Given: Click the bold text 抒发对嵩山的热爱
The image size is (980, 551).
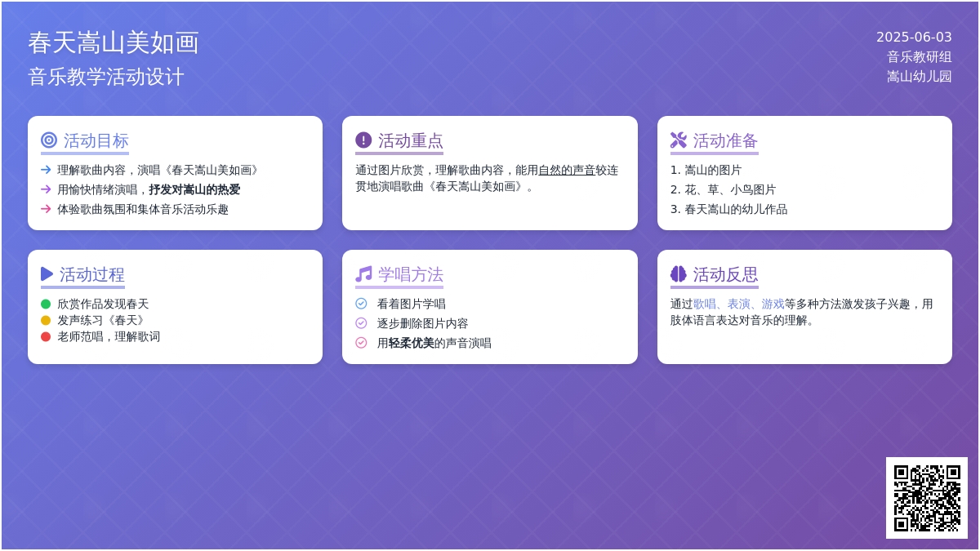Looking at the screenshot, I should 194,189.
